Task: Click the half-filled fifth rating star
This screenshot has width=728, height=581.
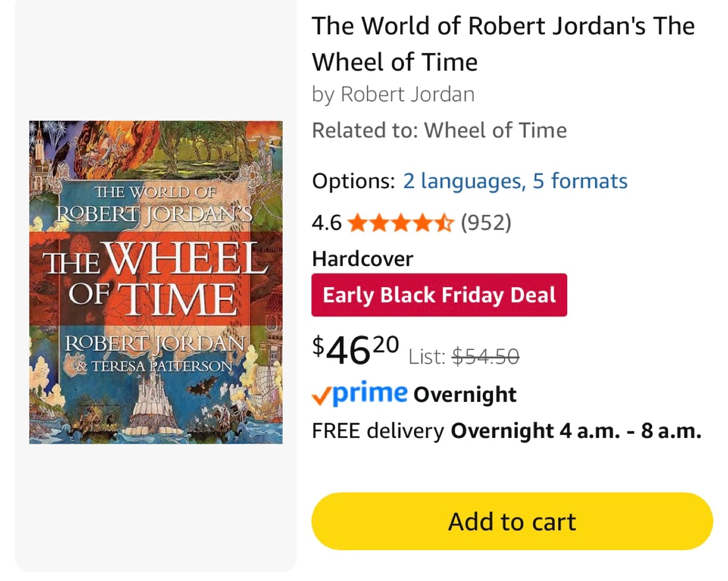Action: (x=444, y=222)
